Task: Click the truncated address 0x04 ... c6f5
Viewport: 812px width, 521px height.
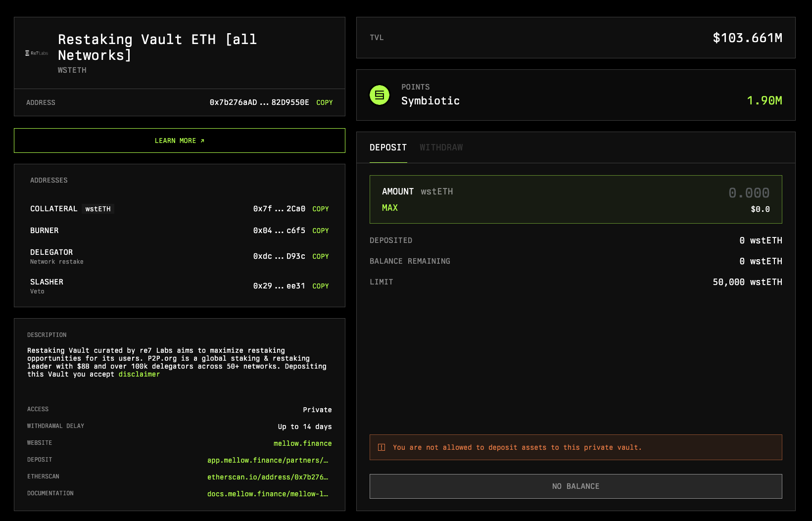Action: tap(279, 231)
